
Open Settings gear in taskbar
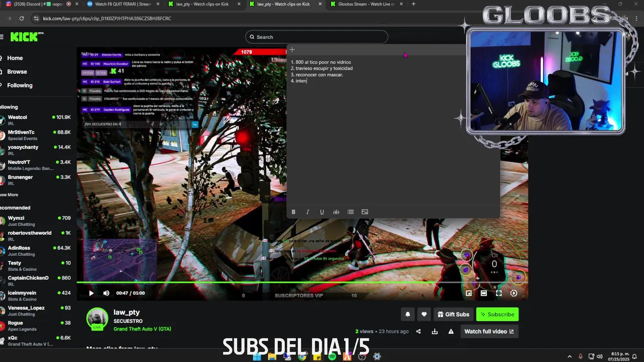(x=377, y=356)
